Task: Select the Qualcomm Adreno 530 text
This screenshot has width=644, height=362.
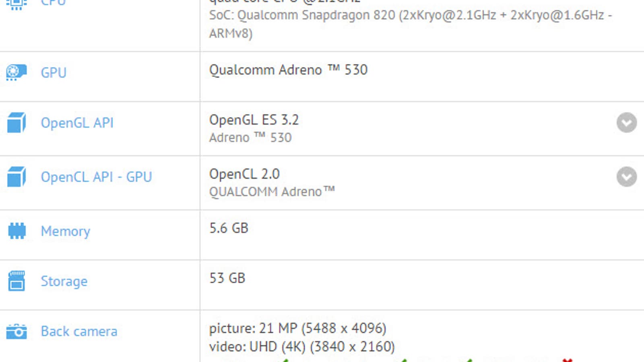Action: tap(288, 70)
